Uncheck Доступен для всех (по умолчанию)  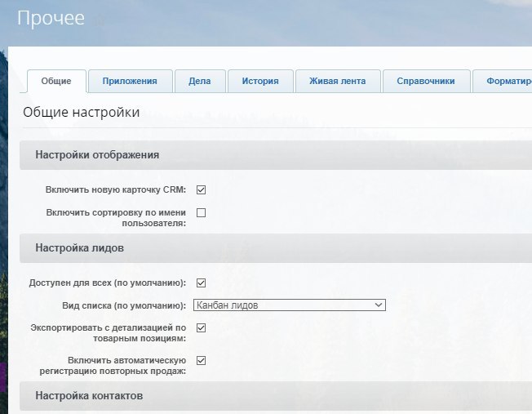(x=201, y=283)
